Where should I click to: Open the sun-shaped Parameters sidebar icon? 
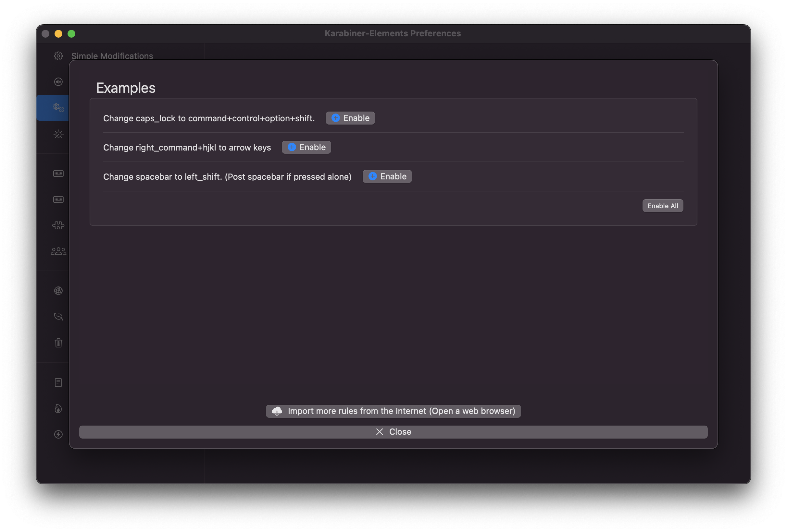coord(58,134)
